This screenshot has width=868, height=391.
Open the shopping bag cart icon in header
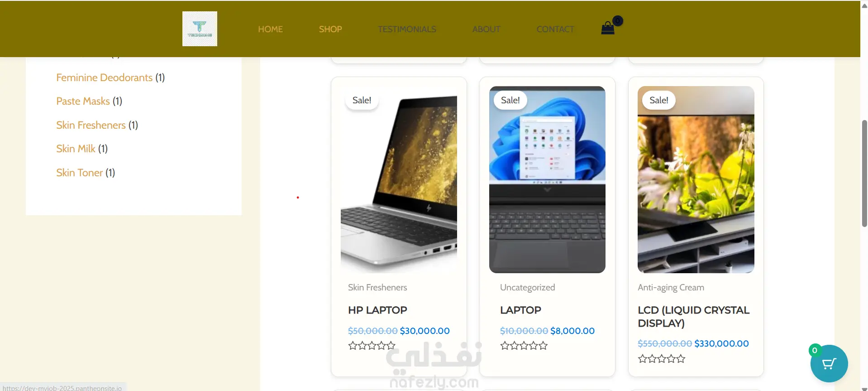[608, 28]
